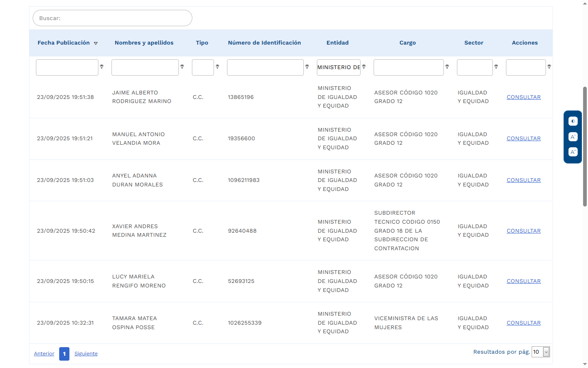Viewport: 588px width, 368px height.
Task: Click CONSULTAR for Xavier Andres Medina Martinez
Action: (x=523, y=231)
